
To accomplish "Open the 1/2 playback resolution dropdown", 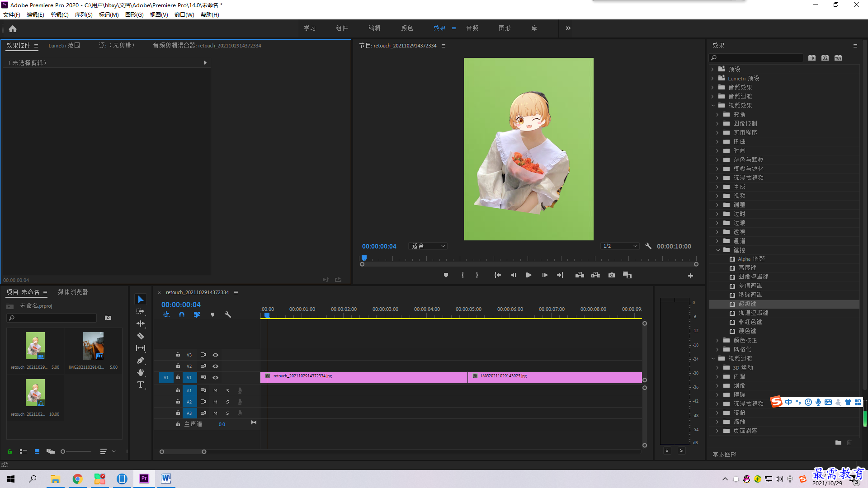I will (620, 246).
